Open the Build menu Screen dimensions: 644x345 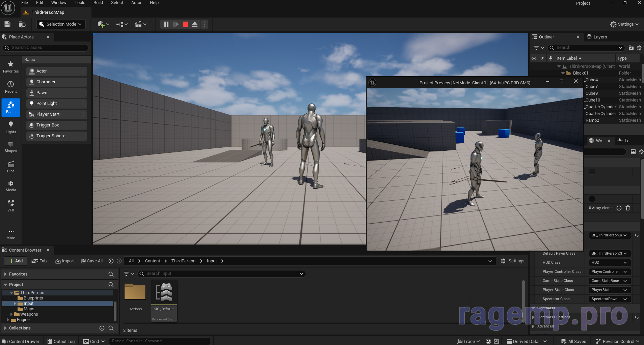point(98,3)
